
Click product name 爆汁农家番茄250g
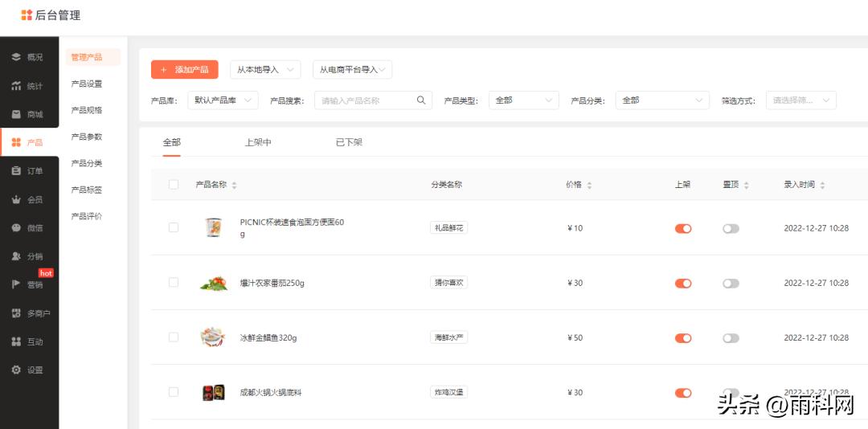[272, 283]
